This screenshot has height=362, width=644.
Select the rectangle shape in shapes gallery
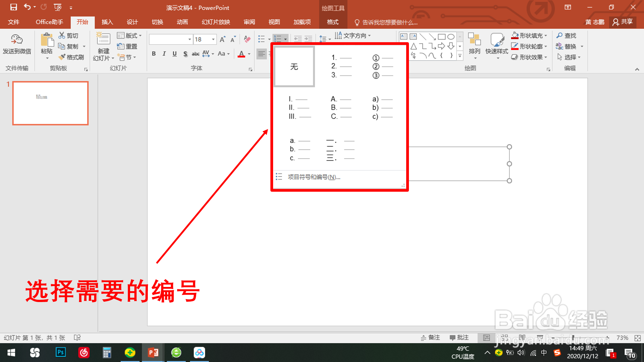click(x=442, y=37)
